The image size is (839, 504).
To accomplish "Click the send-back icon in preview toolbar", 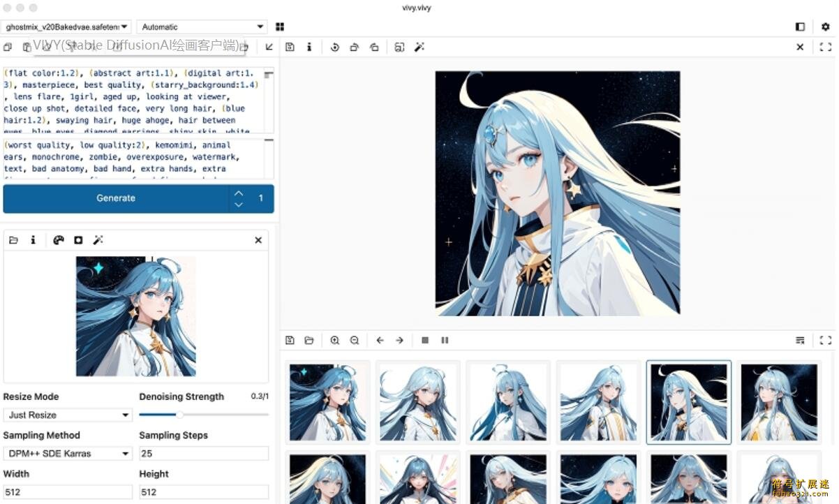I will [374, 47].
